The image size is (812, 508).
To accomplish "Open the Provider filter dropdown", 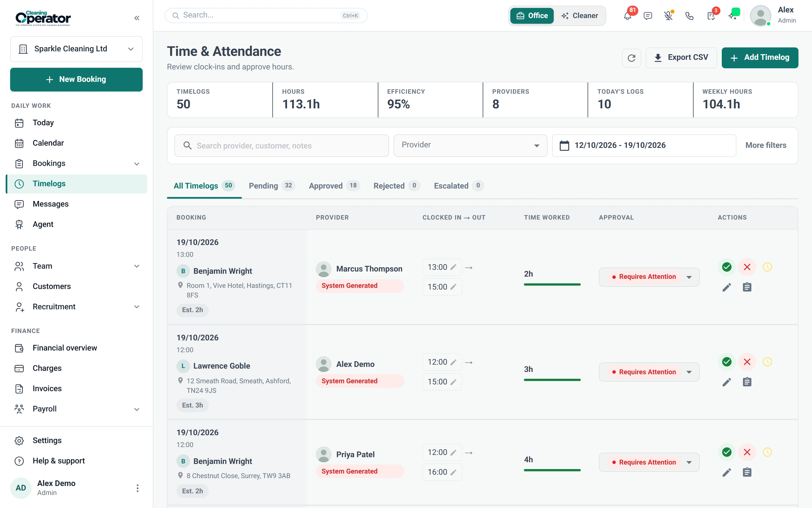I will pos(470,145).
